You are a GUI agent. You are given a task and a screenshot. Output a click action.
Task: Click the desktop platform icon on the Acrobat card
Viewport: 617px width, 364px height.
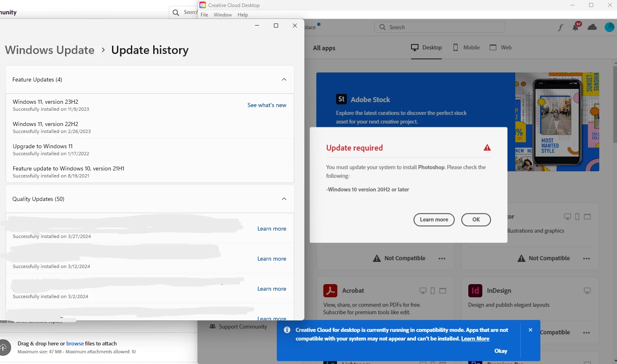[423, 291]
